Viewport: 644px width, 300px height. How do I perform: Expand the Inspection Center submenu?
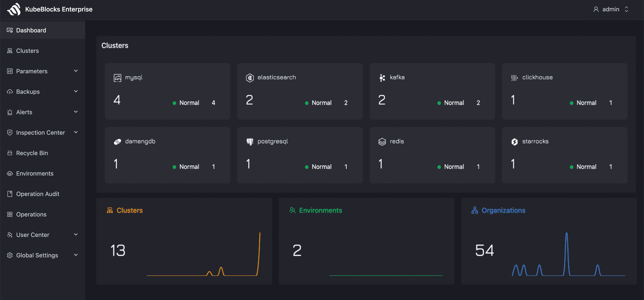coord(76,132)
